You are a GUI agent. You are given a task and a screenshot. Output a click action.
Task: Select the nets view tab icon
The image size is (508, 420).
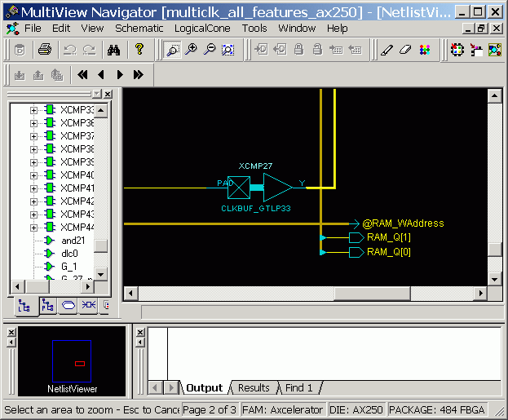pos(88,305)
